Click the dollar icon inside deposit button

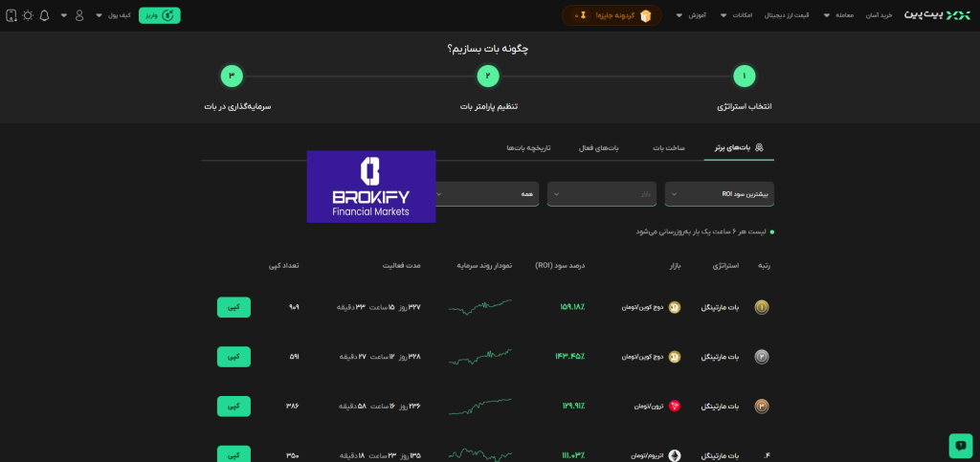167,15
